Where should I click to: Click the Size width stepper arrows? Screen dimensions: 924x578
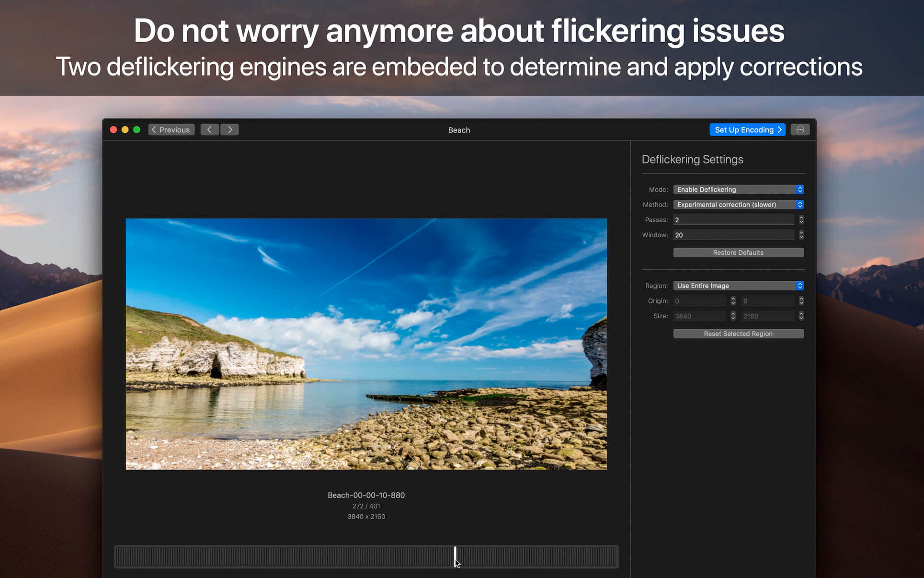733,316
